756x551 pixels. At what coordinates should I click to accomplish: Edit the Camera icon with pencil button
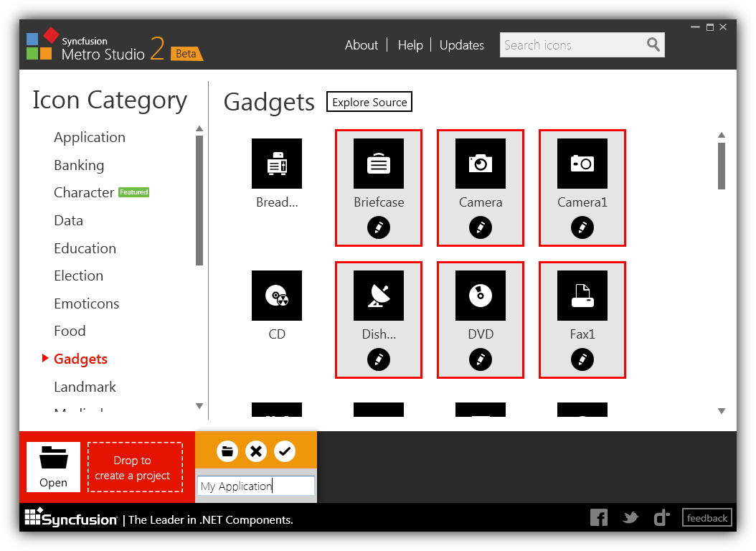point(481,227)
